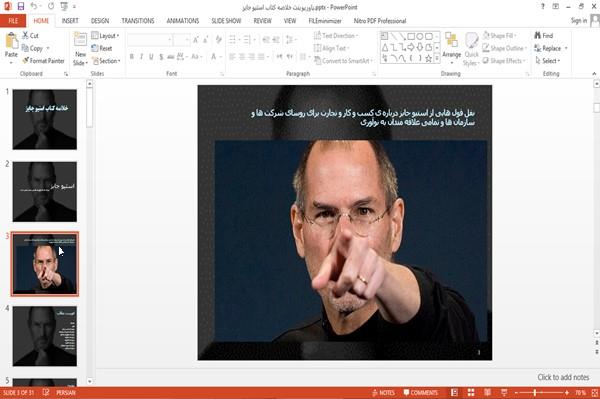Click the Arrange objects button

pyautogui.click(x=452, y=48)
